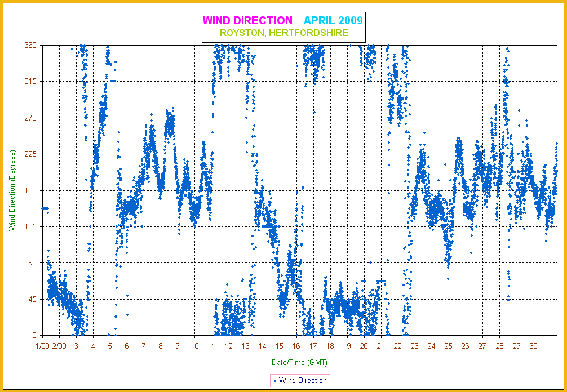
Task: Select the APRIL 2009 title text
Action: (x=333, y=21)
